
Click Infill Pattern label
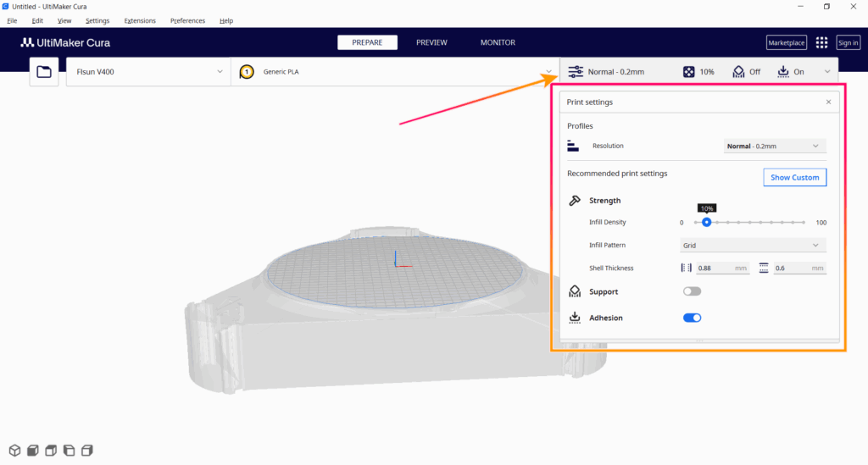pos(607,245)
